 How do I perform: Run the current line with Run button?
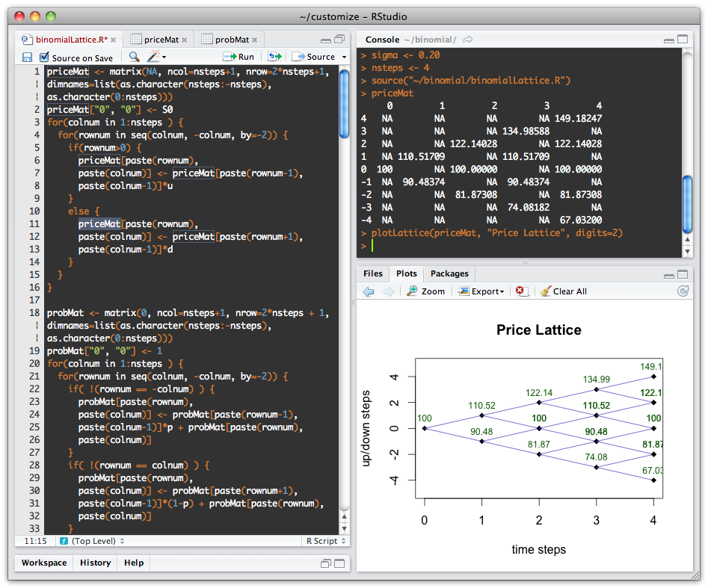click(x=238, y=57)
